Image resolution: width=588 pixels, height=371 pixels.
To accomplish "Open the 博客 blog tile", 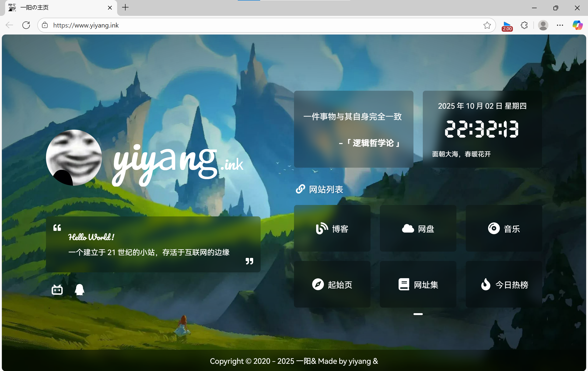I will (332, 229).
